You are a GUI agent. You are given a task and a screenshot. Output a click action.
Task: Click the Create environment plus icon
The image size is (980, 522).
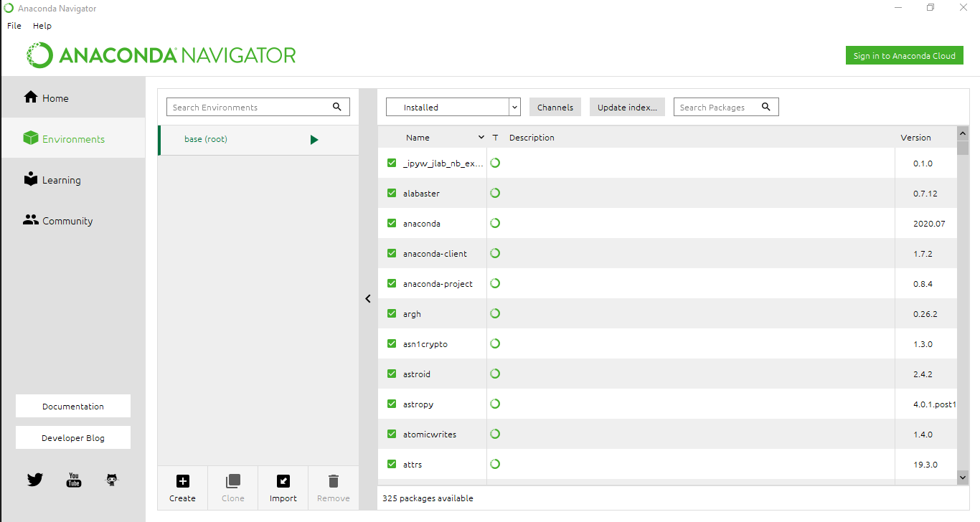coord(182,481)
